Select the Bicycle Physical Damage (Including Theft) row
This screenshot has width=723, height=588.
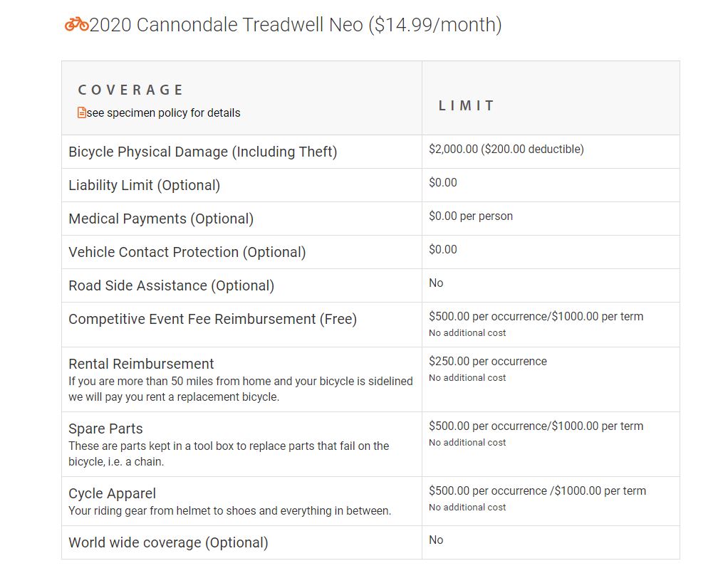pos(370,152)
